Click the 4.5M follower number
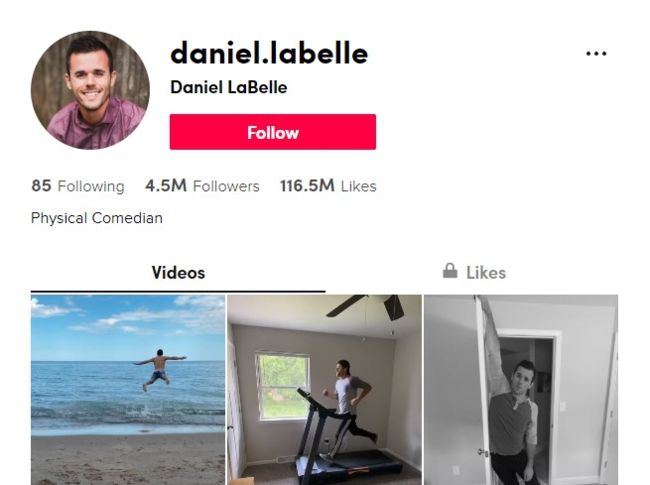 [166, 186]
